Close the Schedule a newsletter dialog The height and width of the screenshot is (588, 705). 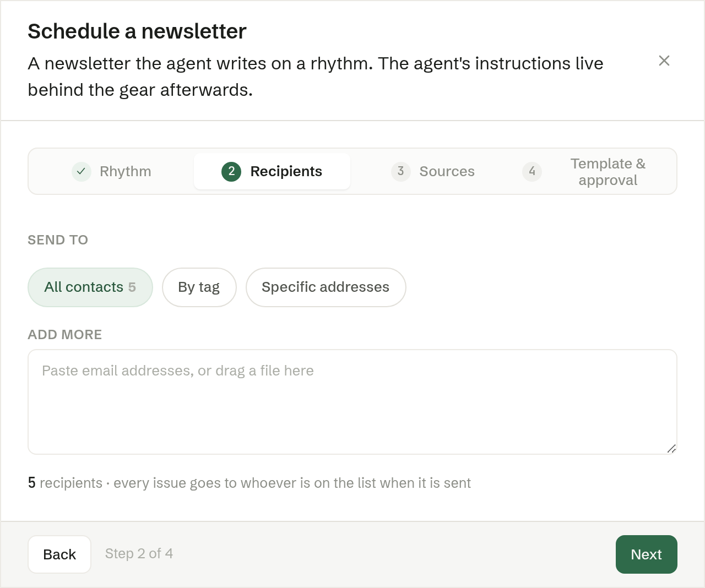[664, 61]
